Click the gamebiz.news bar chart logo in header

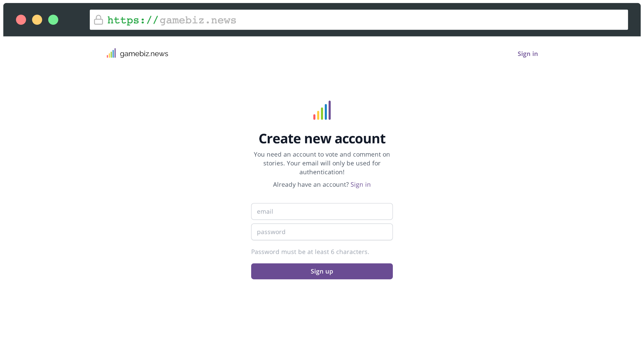pyautogui.click(x=111, y=53)
